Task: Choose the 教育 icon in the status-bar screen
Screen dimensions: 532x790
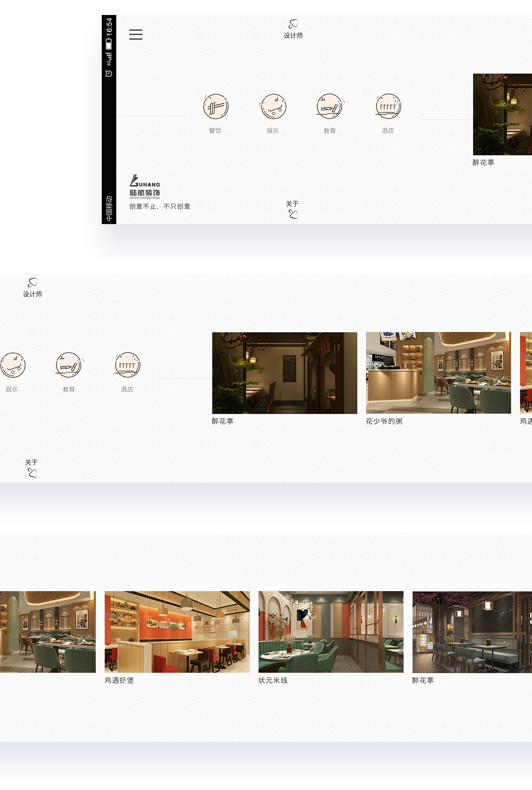Action: pos(330,107)
